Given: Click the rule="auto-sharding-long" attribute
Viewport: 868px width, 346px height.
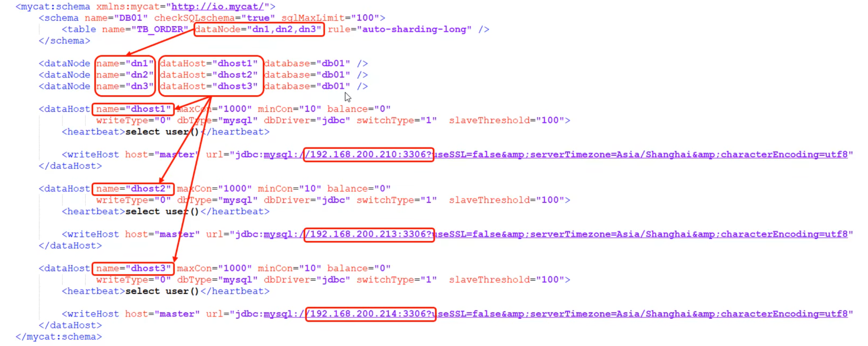Looking at the screenshot, I should (400, 29).
